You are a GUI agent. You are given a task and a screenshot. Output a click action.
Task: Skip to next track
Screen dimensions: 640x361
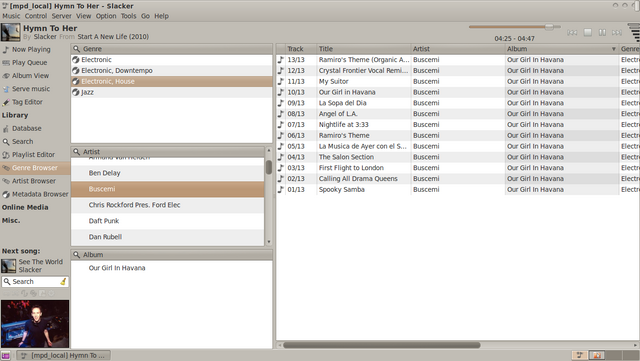click(x=617, y=32)
